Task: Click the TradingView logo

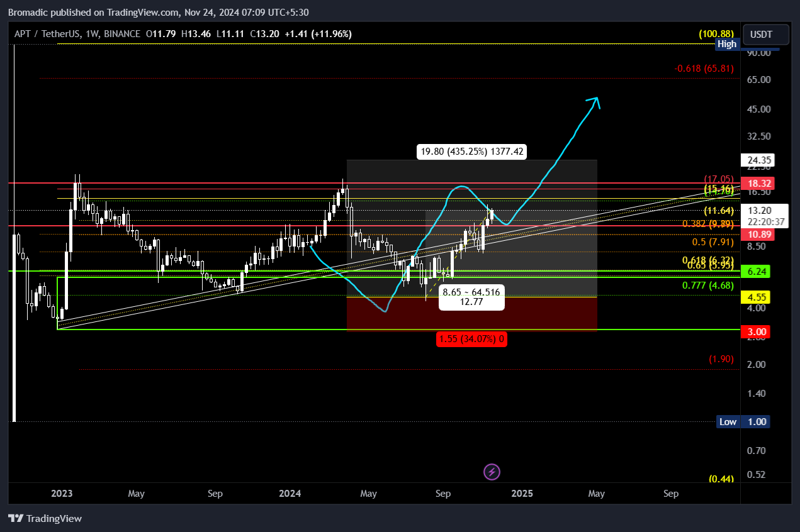Action: [45, 519]
